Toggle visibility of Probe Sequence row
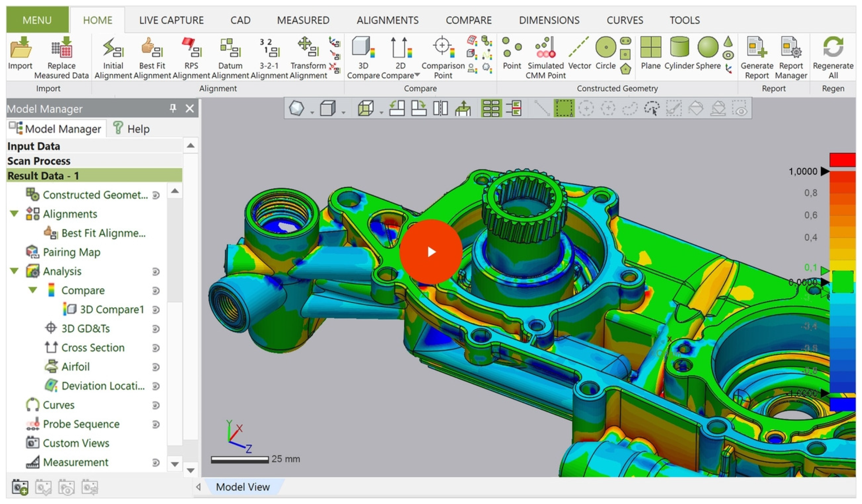Image resolution: width=862 pixels, height=504 pixels. pos(156,424)
